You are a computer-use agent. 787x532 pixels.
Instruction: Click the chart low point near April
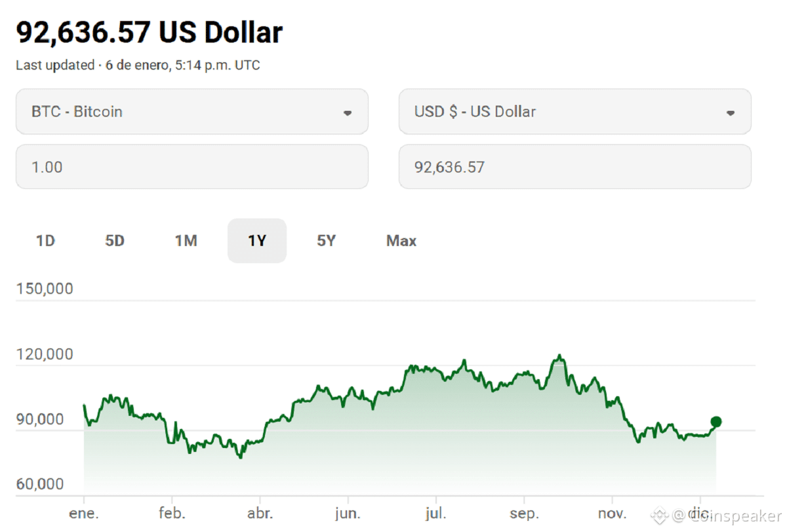[241, 457]
